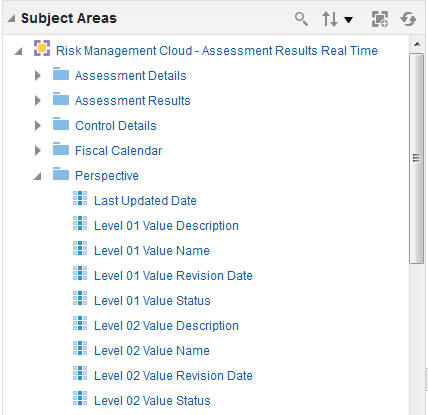
Task: Select Level 01 Value Name column
Action: coord(152,251)
